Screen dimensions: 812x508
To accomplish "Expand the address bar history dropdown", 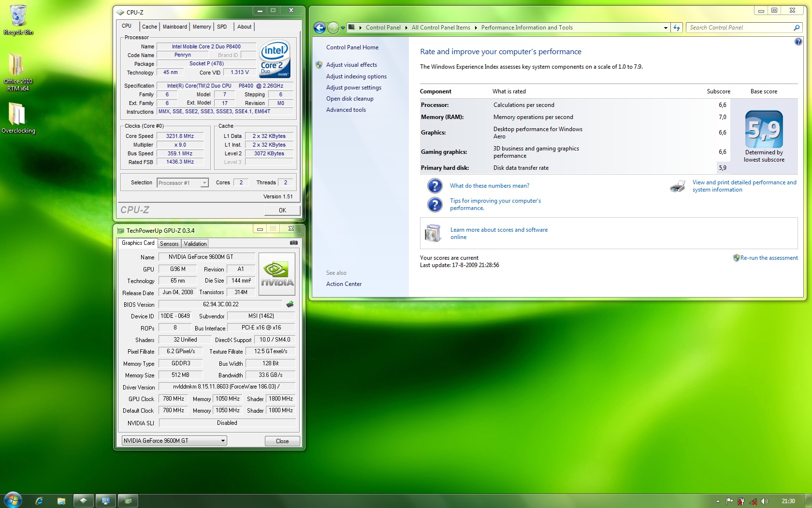I will (666, 28).
